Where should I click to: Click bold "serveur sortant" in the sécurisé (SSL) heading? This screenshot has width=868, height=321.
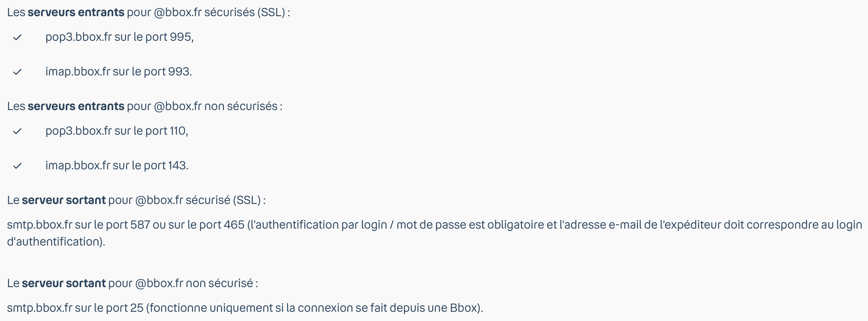(x=63, y=200)
